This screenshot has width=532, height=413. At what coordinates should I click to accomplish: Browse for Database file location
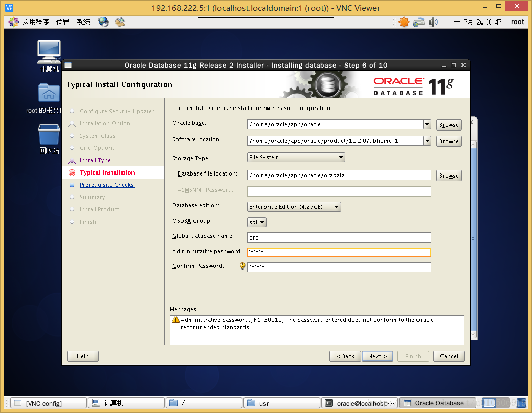tap(449, 176)
